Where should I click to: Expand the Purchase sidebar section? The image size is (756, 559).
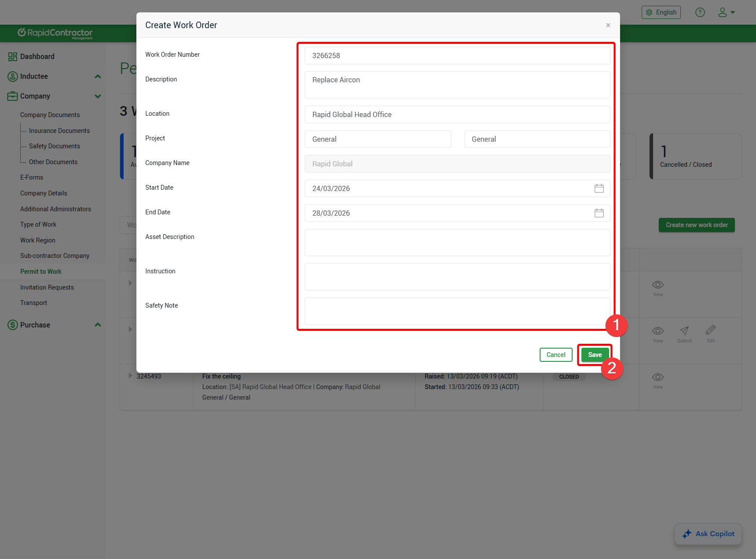click(x=98, y=325)
